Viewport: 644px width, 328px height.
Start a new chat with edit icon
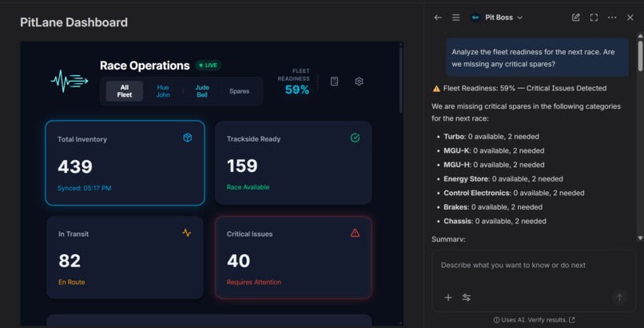(576, 18)
